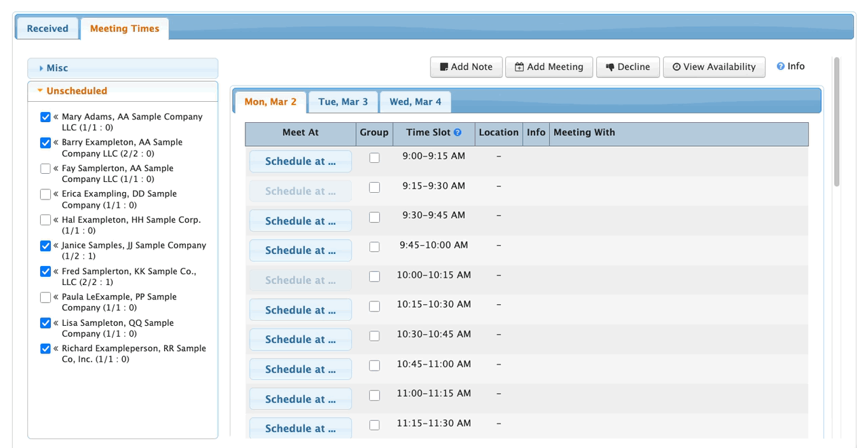Tick Group checkbox for 10:30–10:45 AM
This screenshot has height=448, width=868.
pyautogui.click(x=374, y=336)
